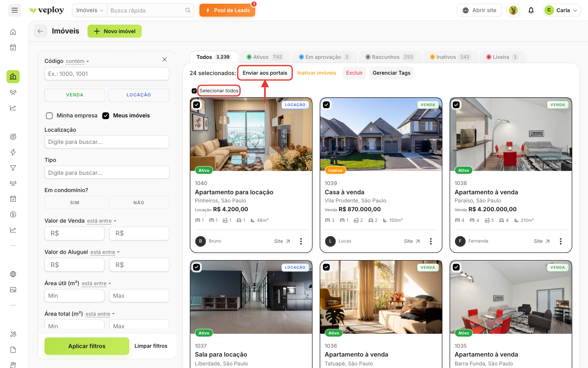Click the search magnifier in Busca rápida
The image size is (588, 368).
(x=188, y=10)
